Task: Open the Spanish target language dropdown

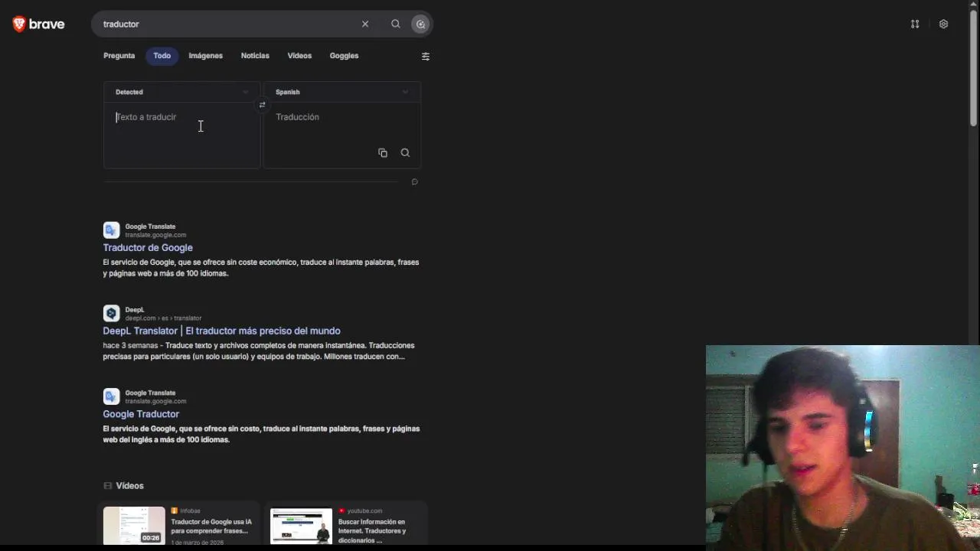Action: (x=342, y=92)
